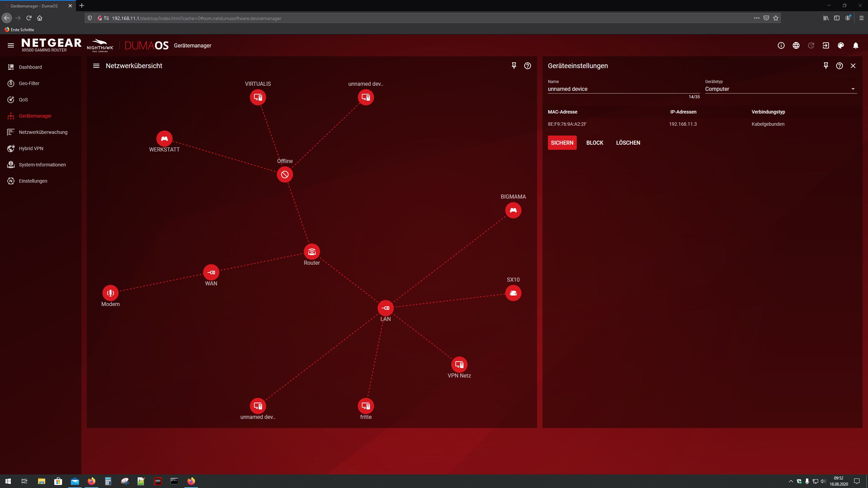Click the BLOCK button
The image size is (868, 488).
(595, 143)
